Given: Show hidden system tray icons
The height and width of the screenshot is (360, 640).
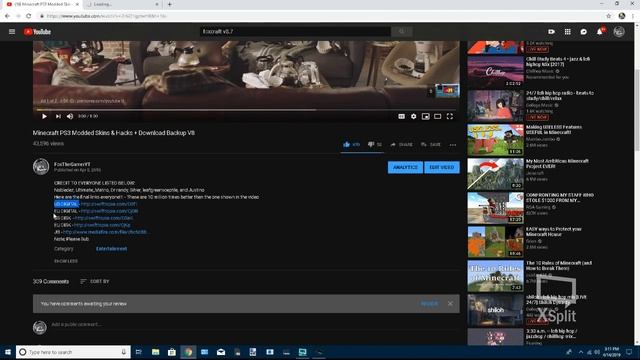Looking at the screenshot, I should (x=581, y=352).
